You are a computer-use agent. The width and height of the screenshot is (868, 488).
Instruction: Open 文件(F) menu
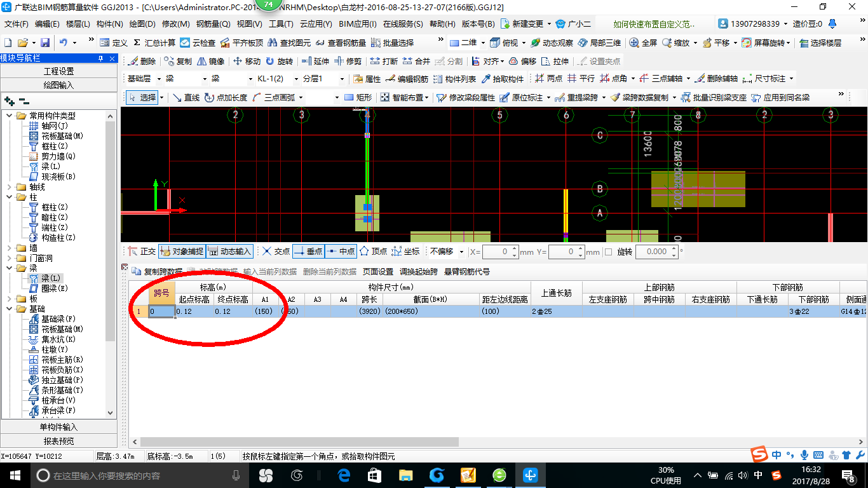17,24
